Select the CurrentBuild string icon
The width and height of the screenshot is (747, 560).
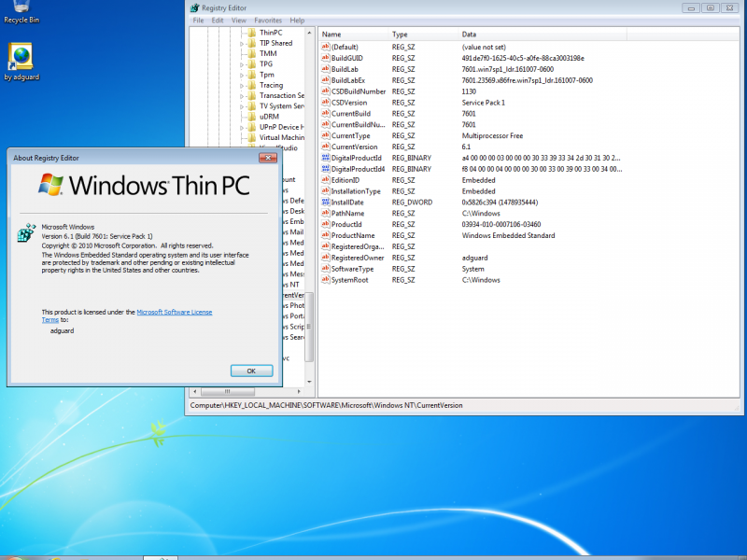tap(325, 113)
